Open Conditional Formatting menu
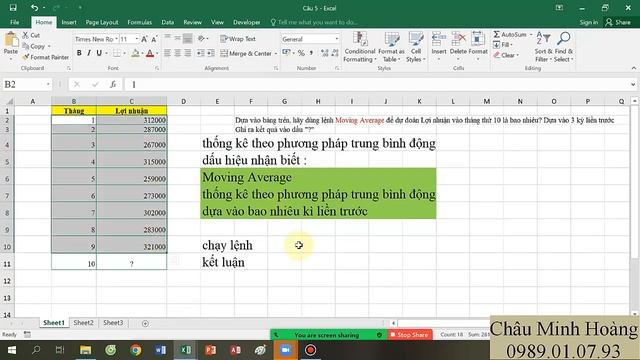640x360 pixels. 360,47
